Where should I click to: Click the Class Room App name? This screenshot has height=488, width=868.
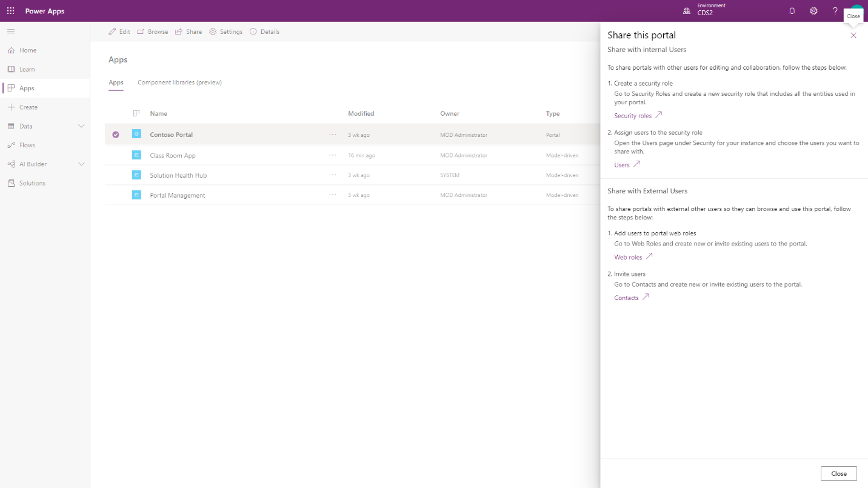click(x=173, y=155)
